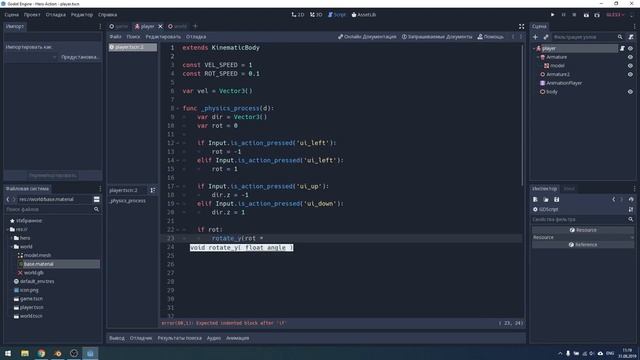Image resolution: width=640 pixels, height=360 pixels.
Task: Expand the Resource section in Inspector
Action: [583, 237]
